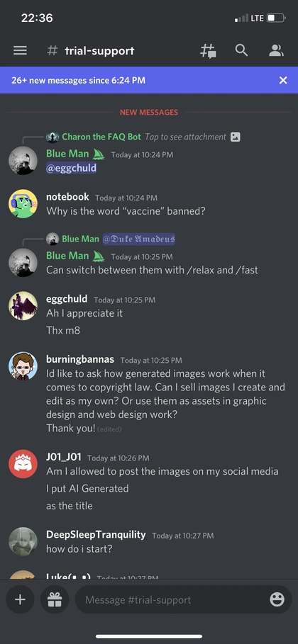This screenshot has width=298, height=644.
Task: Tap the plus attachment button
Action: (x=20, y=599)
